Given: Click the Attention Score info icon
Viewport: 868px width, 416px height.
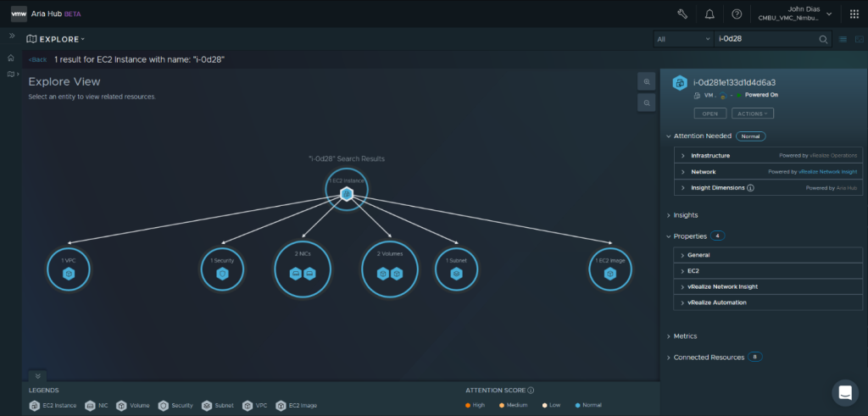Looking at the screenshot, I should (531, 391).
